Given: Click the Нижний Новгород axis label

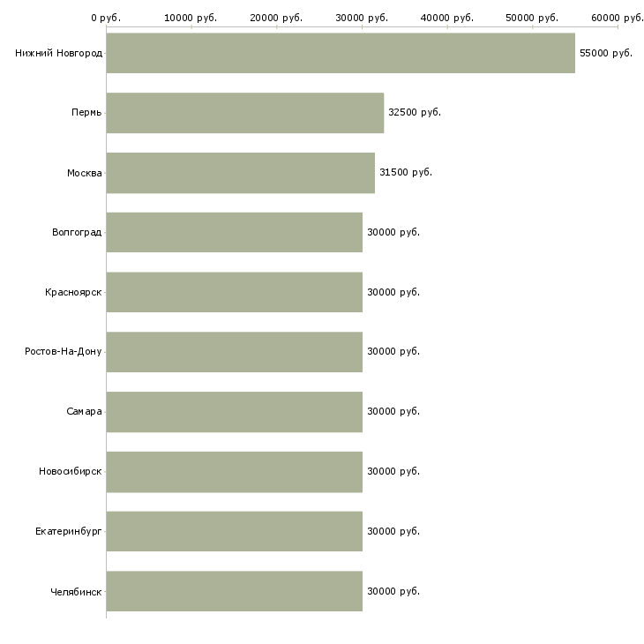Looking at the screenshot, I should 59,53.
